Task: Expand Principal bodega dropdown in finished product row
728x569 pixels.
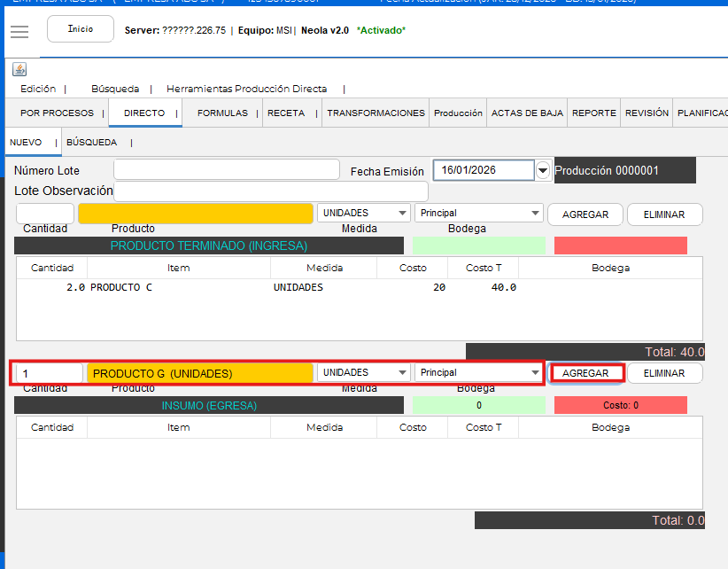Action: tap(534, 214)
